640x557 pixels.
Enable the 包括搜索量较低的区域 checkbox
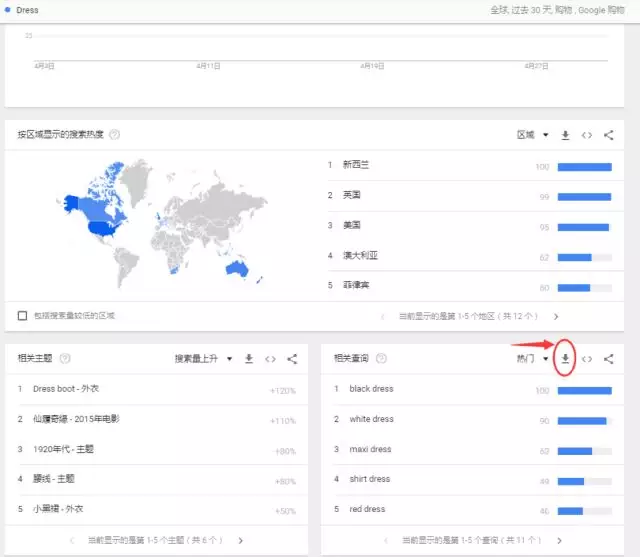(22, 316)
